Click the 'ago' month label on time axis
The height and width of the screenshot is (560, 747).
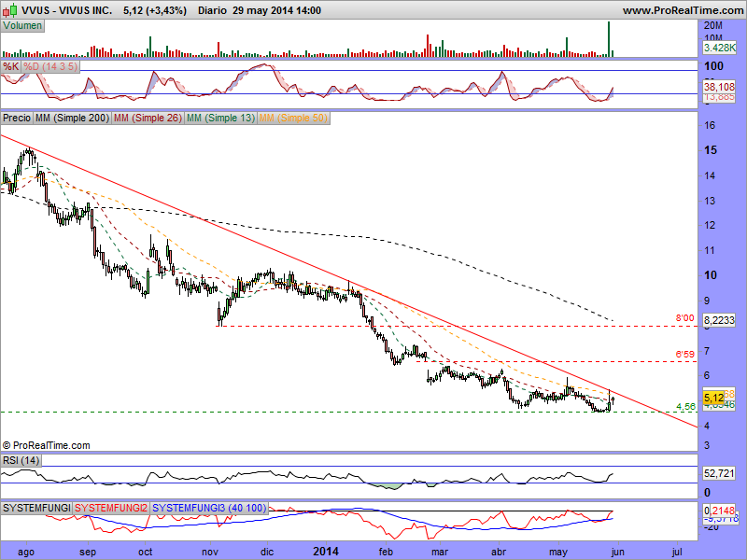coord(26,553)
